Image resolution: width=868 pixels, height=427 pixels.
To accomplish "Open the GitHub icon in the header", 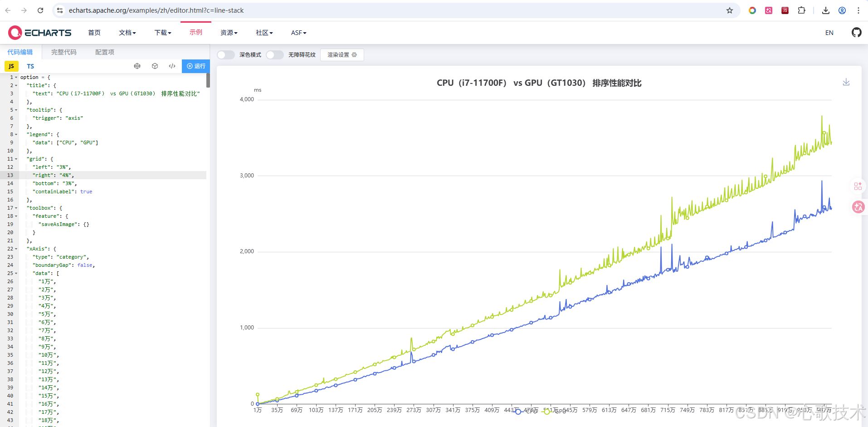I will [x=857, y=33].
